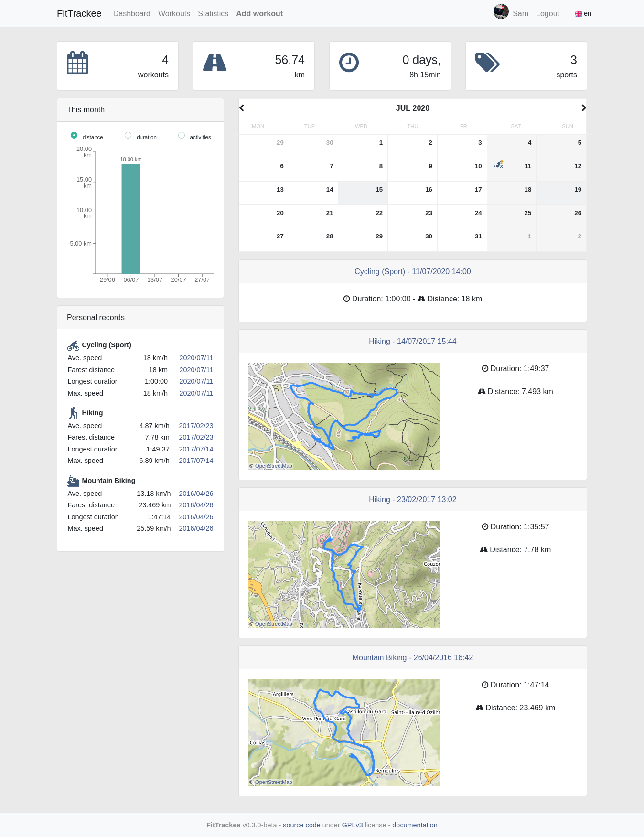The height and width of the screenshot is (837, 644).
Task: Click the Hiking 23/02/2017 route map
Action: [x=344, y=574]
